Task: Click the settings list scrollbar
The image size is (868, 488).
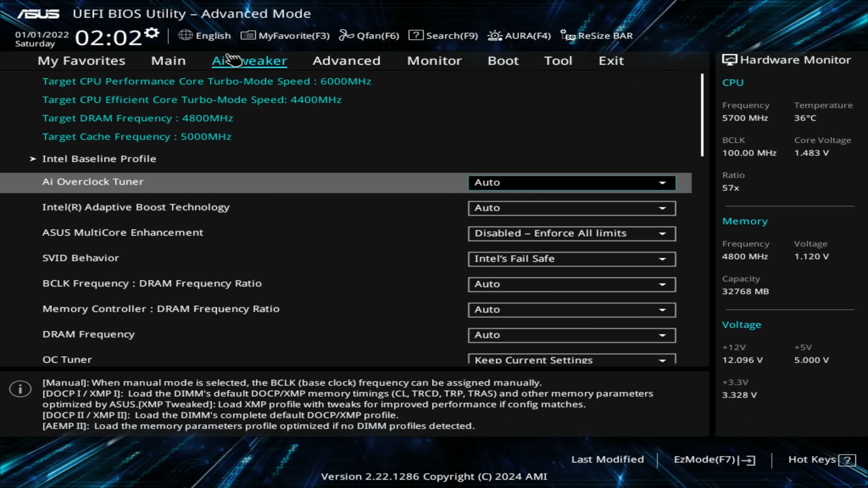Action: (702, 115)
